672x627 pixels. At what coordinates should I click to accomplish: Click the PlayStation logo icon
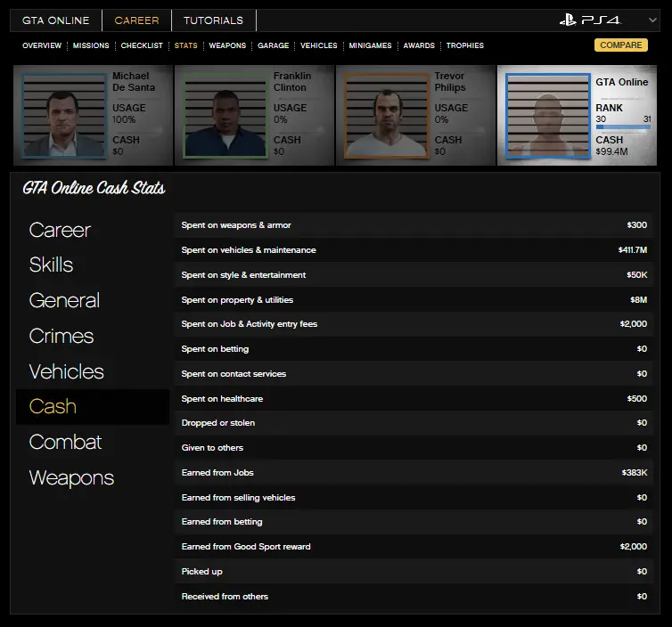click(570, 20)
